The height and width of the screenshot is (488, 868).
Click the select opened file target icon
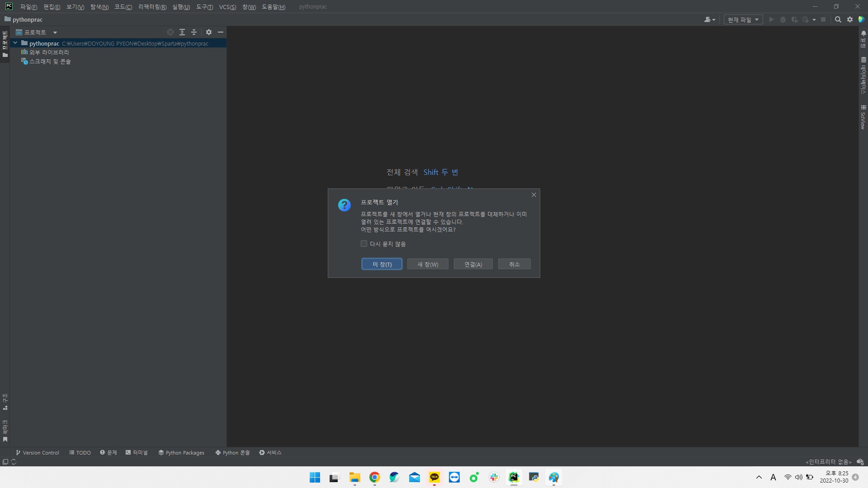pos(170,32)
